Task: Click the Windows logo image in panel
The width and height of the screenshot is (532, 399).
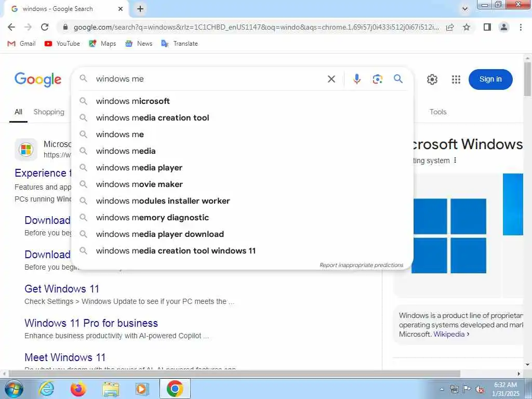Action: (449, 236)
